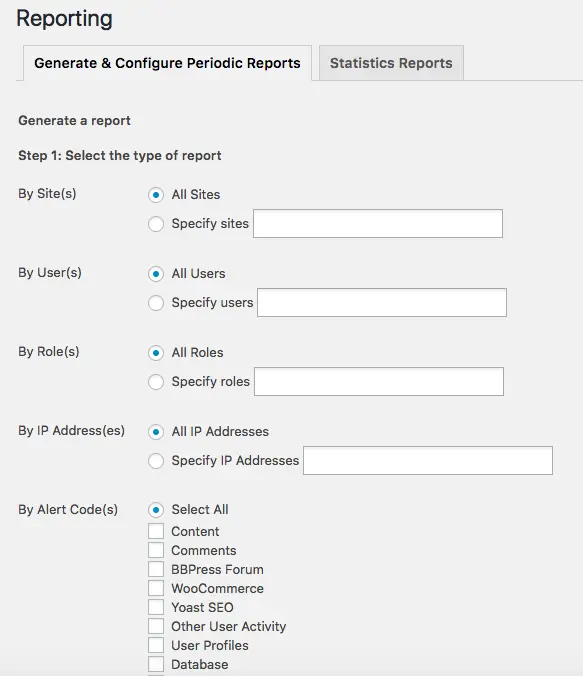583x676 pixels.
Task: Choose the Specify sites radio option
Action: (156, 224)
